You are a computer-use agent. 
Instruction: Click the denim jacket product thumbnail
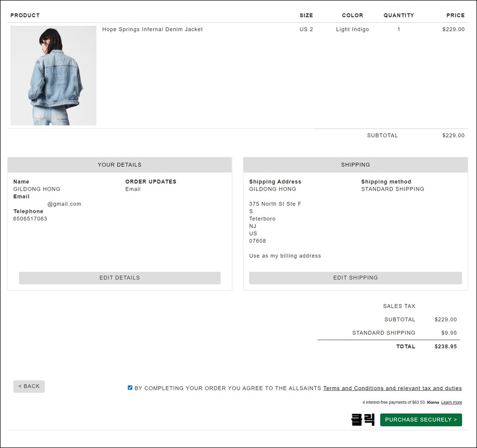(53, 75)
